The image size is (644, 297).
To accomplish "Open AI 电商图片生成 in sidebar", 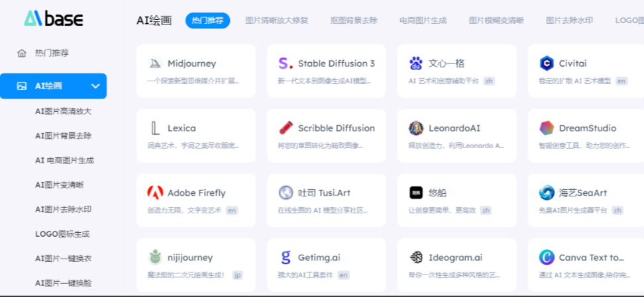I will (64, 160).
